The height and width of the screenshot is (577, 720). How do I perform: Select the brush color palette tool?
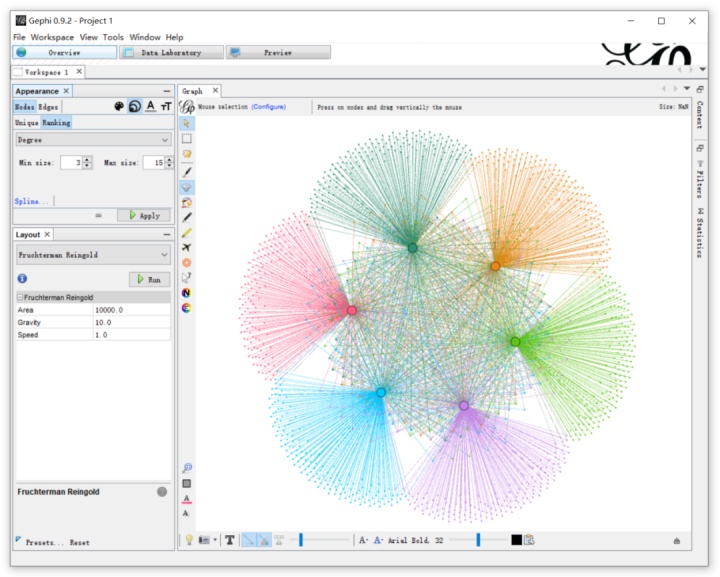186,202
